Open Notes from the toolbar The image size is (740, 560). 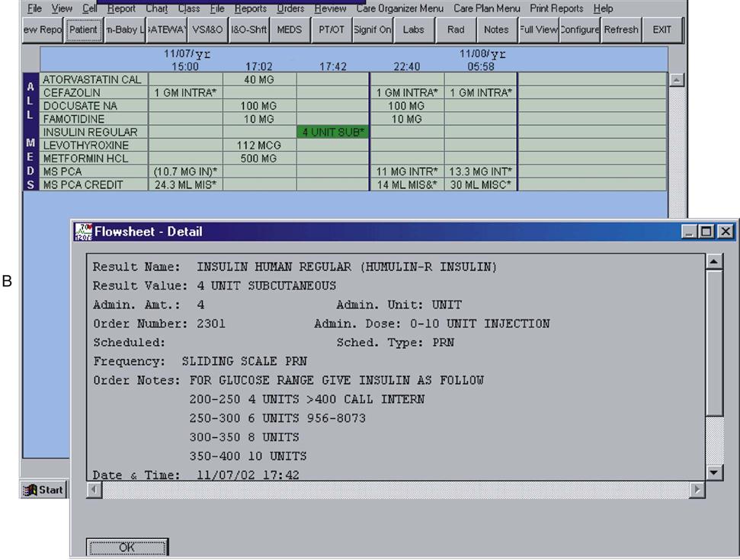pos(496,30)
